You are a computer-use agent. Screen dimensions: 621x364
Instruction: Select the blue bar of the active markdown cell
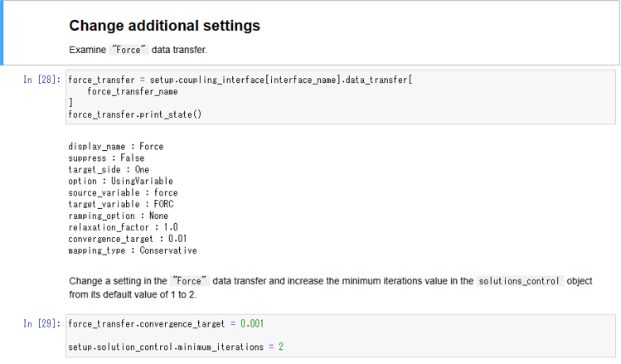click(2, 32)
